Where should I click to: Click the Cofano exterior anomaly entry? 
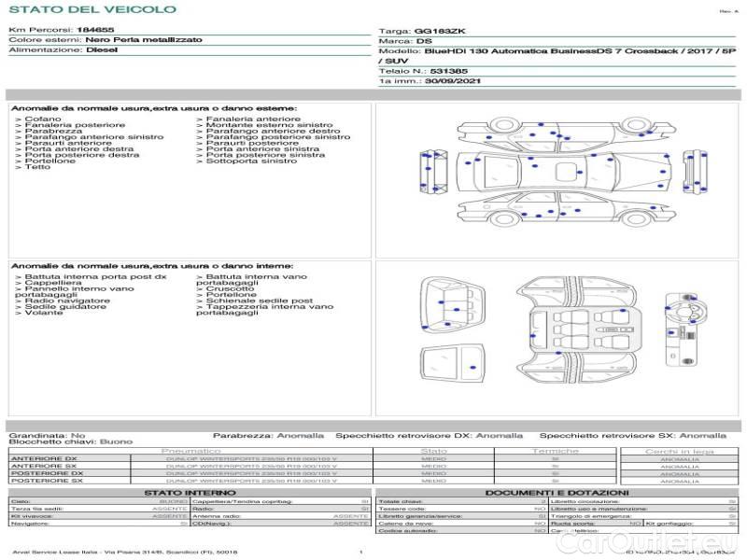[x=43, y=119]
